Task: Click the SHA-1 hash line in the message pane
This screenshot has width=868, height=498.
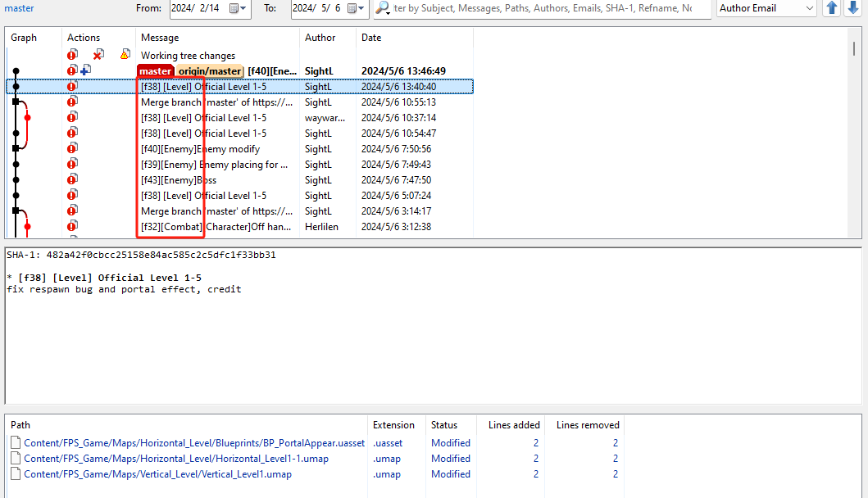Action: click(141, 255)
